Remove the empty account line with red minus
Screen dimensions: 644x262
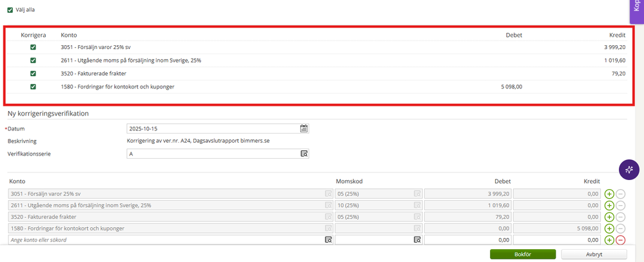point(621,240)
